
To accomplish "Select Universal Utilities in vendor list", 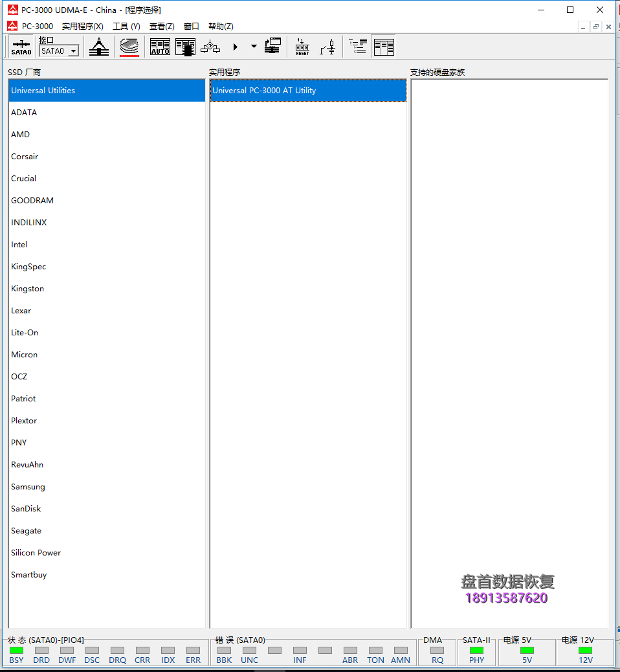I will 107,91.
